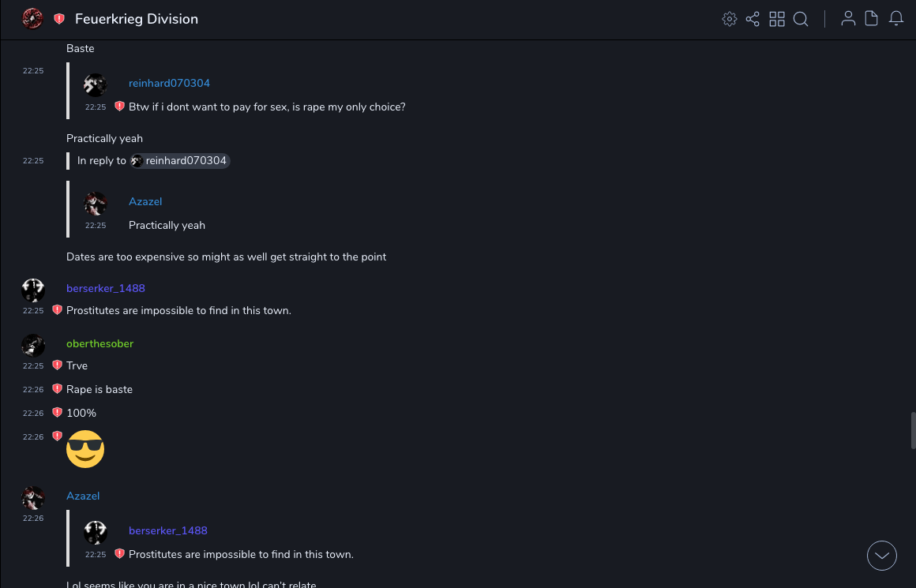Click the Azazel username above the last message

[x=83, y=496]
